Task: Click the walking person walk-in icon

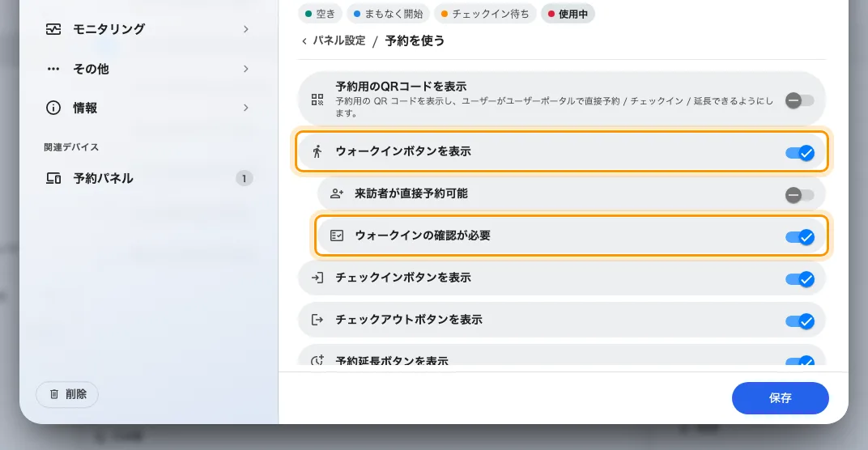Action: [x=317, y=151]
